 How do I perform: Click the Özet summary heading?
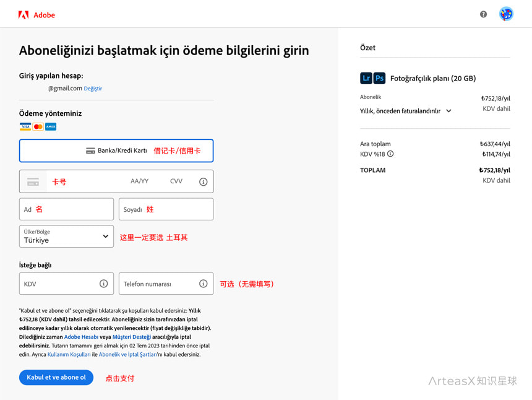367,48
